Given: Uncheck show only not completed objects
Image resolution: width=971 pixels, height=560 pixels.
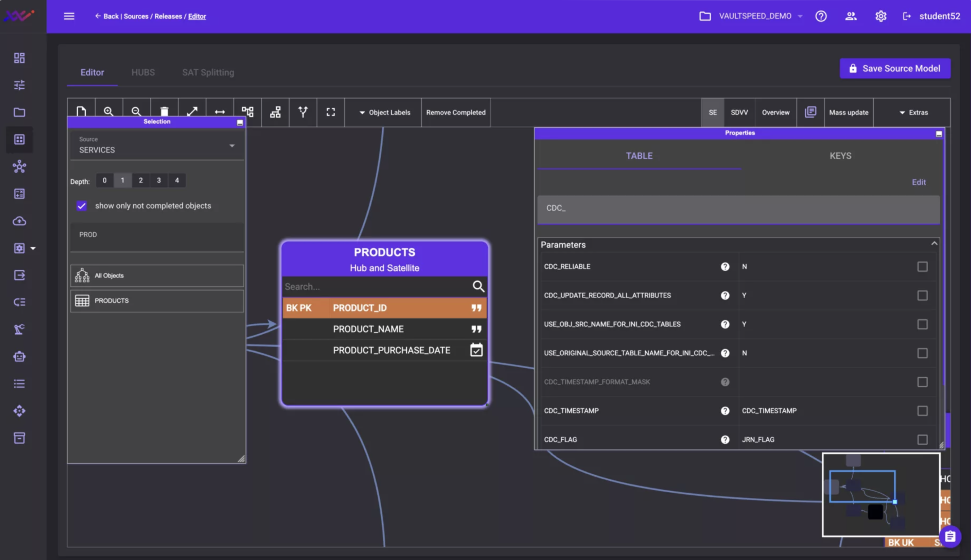Looking at the screenshot, I should pos(82,206).
